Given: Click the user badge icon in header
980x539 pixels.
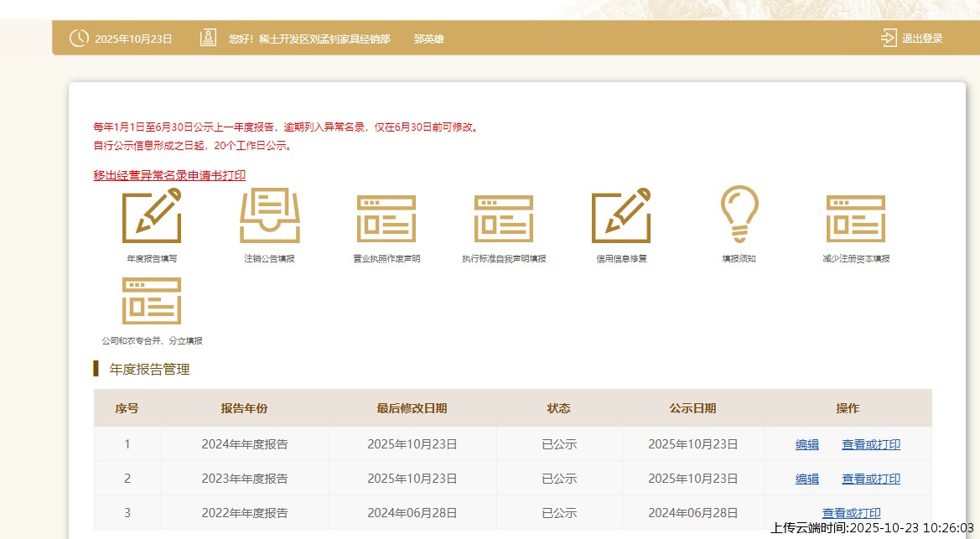Looking at the screenshot, I should (x=208, y=39).
